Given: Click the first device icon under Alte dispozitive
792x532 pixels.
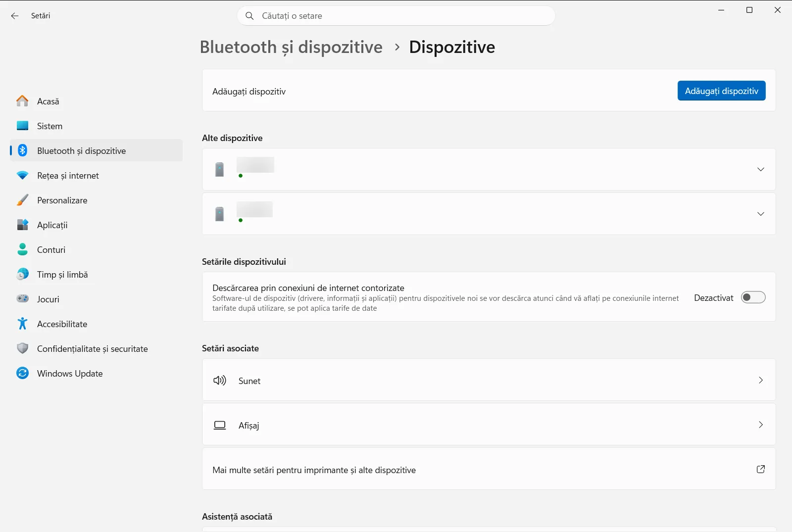Looking at the screenshot, I should [x=220, y=169].
